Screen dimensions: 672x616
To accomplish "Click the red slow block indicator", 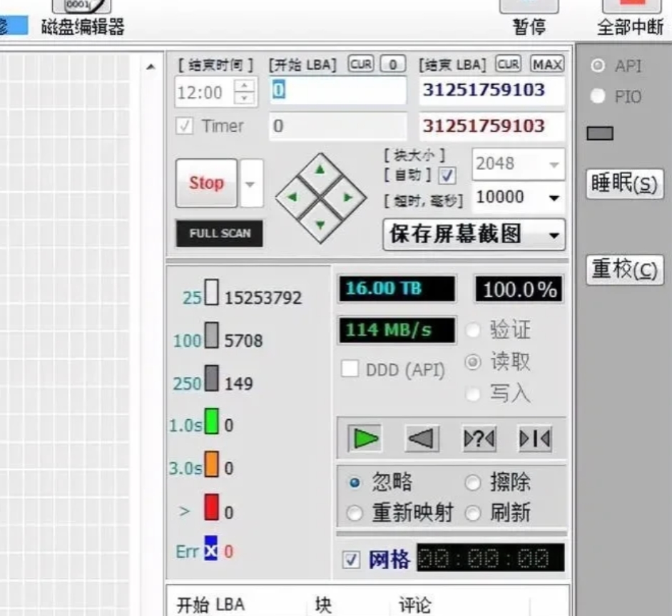I will 211,507.
